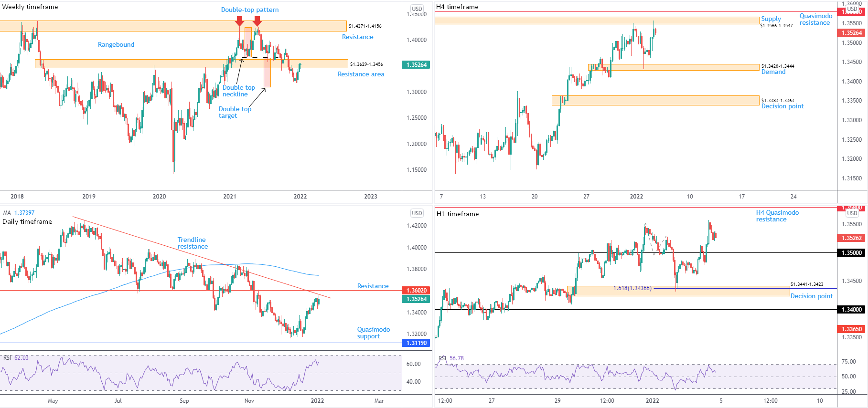Select the black 1.34000 price label on H1 chart
This screenshot has width=868, height=408.
coord(852,310)
